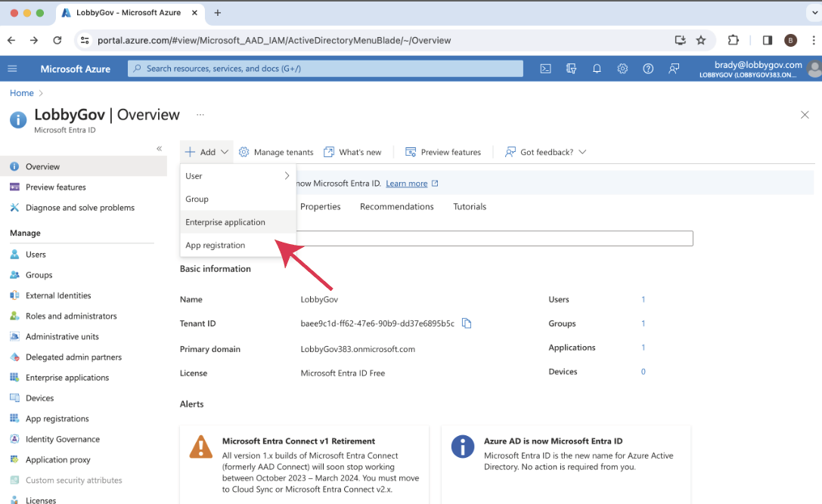Viewport: 822px width, 504px height.
Task: Click Manage tenants in the toolbar
Action: pos(276,152)
